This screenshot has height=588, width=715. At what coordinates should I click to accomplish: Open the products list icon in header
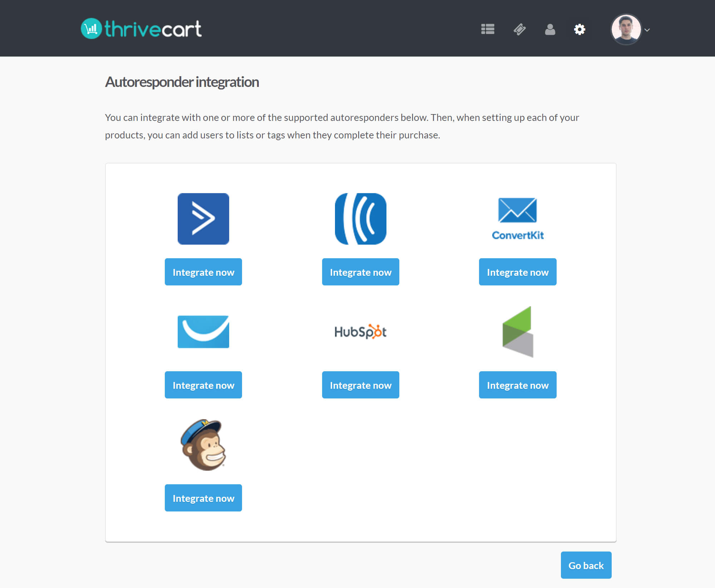(x=488, y=29)
